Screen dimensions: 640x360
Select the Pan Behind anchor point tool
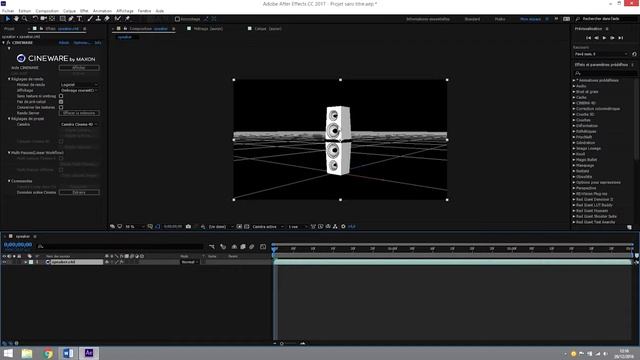click(52, 19)
